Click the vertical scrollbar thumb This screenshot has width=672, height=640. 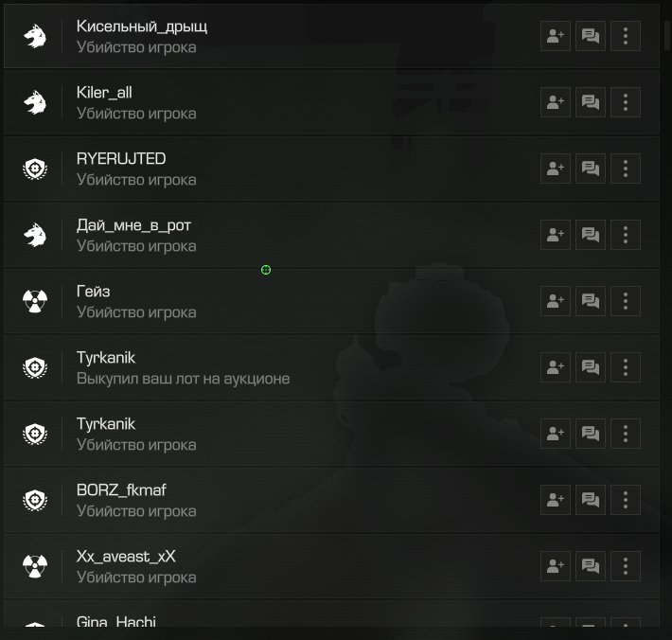point(667,36)
